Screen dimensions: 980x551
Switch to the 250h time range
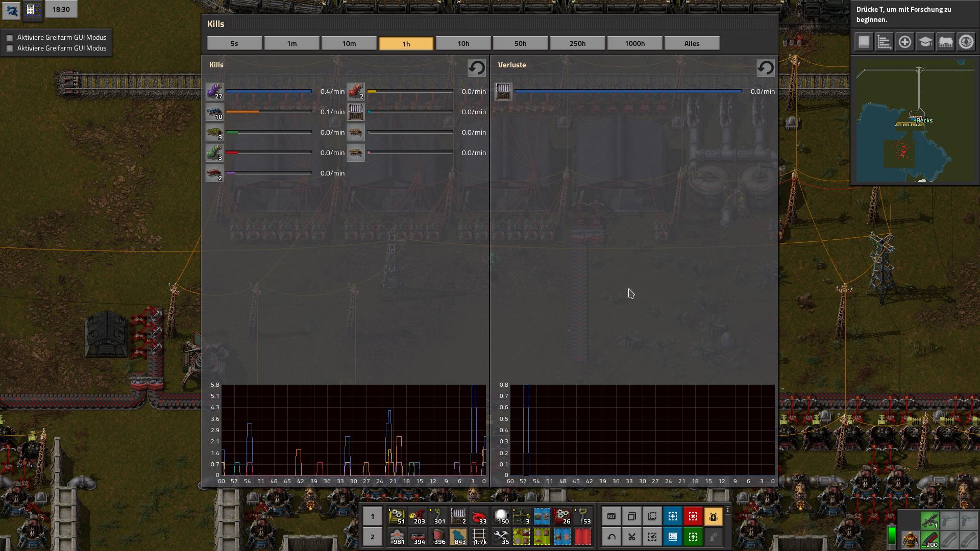(577, 43)
